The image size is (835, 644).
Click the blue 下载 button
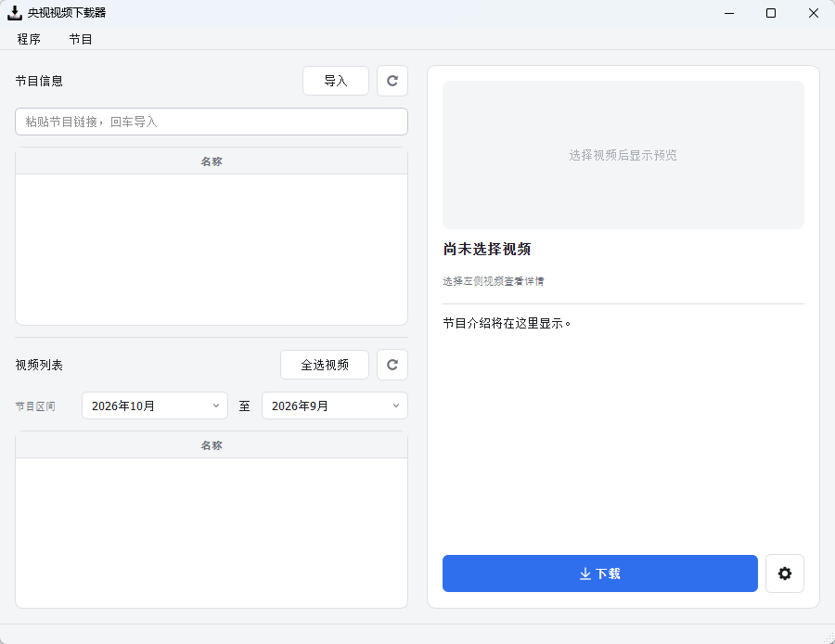point(599,573)
